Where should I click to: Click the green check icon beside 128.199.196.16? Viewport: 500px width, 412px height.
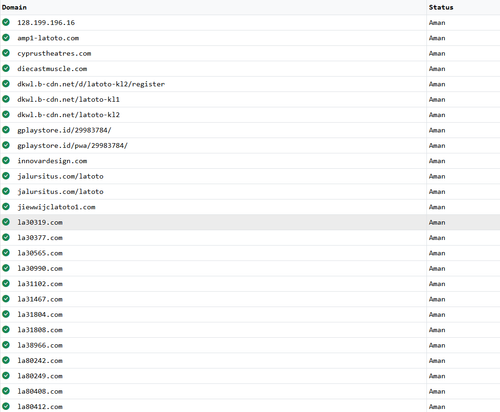pos(6,22)
